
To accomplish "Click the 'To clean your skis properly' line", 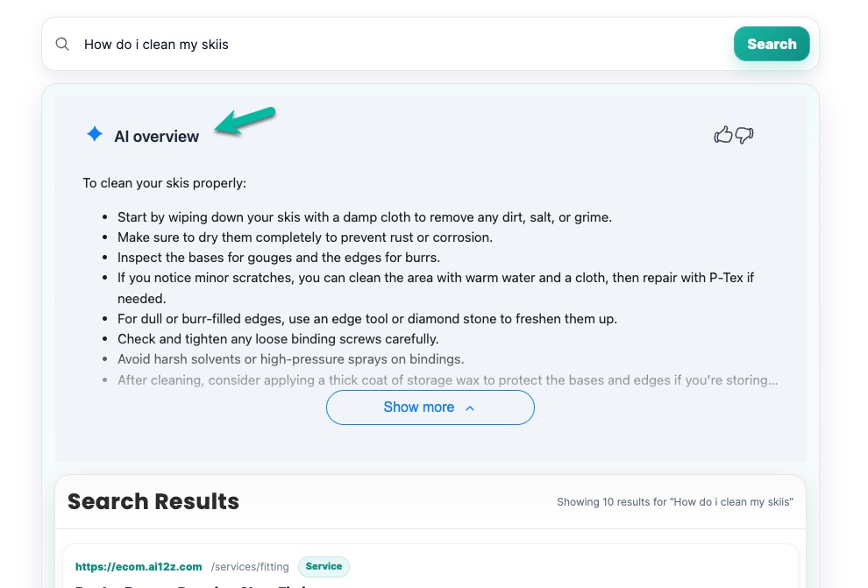I will point(165,183).
